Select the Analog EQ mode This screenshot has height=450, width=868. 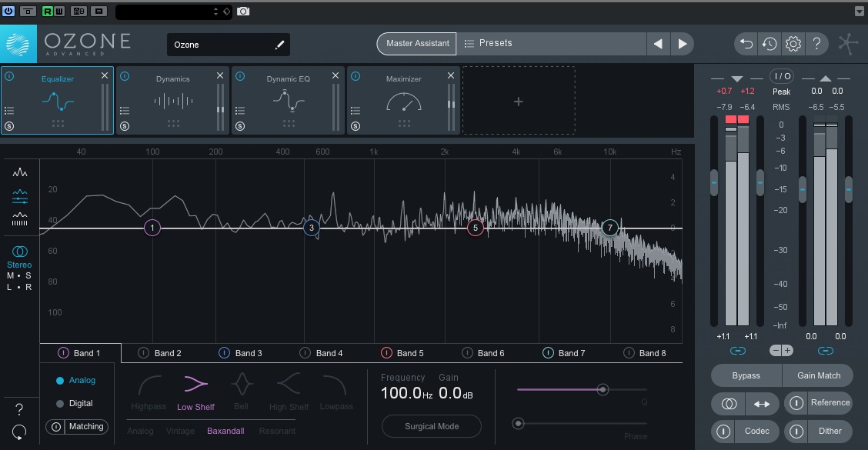[x=76, y=380]
